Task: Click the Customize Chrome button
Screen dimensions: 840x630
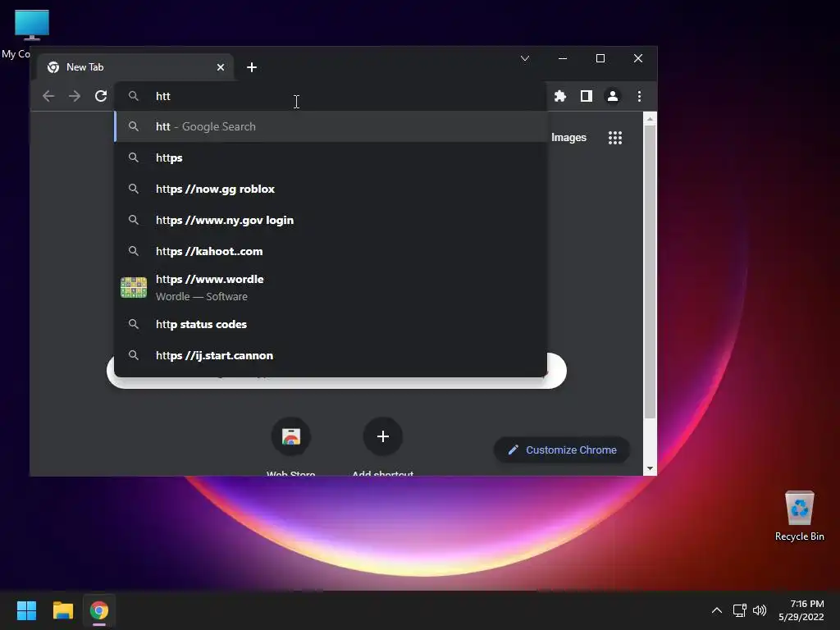Action: pos(561,450)
